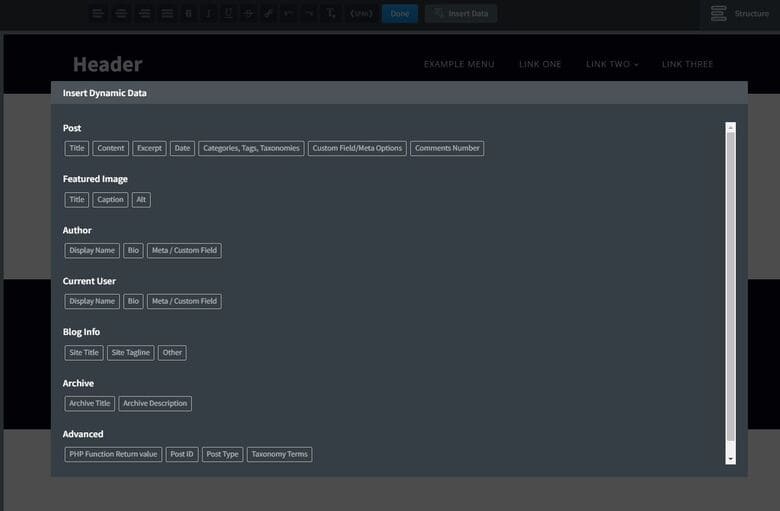Click the Blog Info section heading

(81, 332)
